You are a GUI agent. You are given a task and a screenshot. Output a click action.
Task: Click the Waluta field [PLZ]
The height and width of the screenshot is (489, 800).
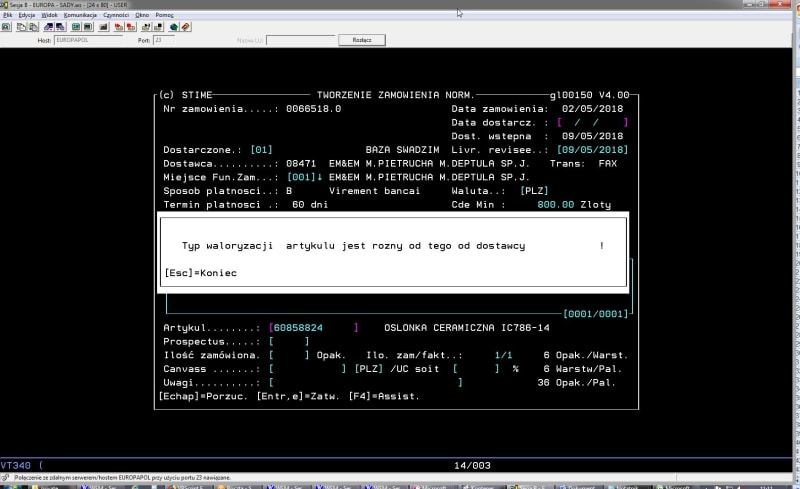pos(534,191)
